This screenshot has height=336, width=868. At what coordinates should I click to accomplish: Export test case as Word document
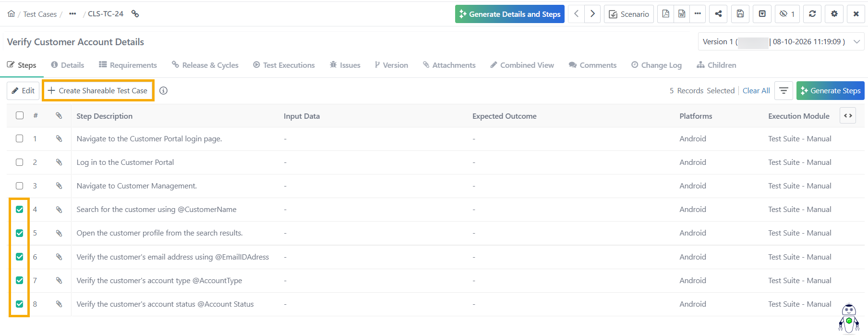click(682, 14)
